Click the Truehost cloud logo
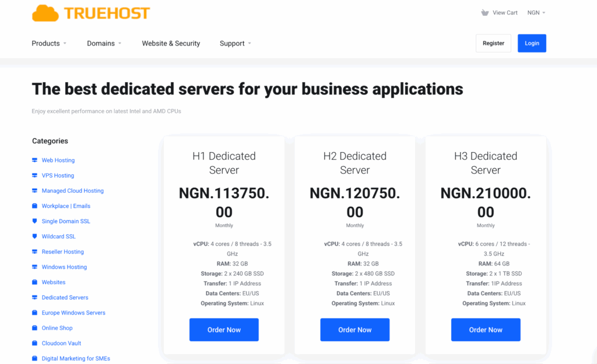 coord(45,13)
